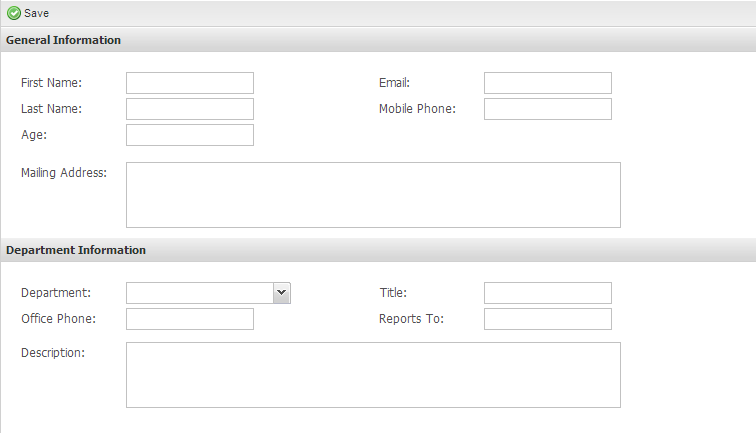Click the Save button label
This screenshot has height=433, width=756.
click(36, 14)
